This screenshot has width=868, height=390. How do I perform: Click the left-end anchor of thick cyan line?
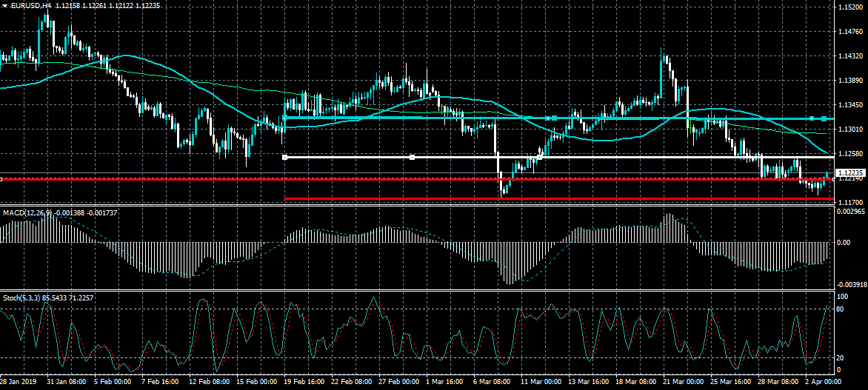point(284,118)
